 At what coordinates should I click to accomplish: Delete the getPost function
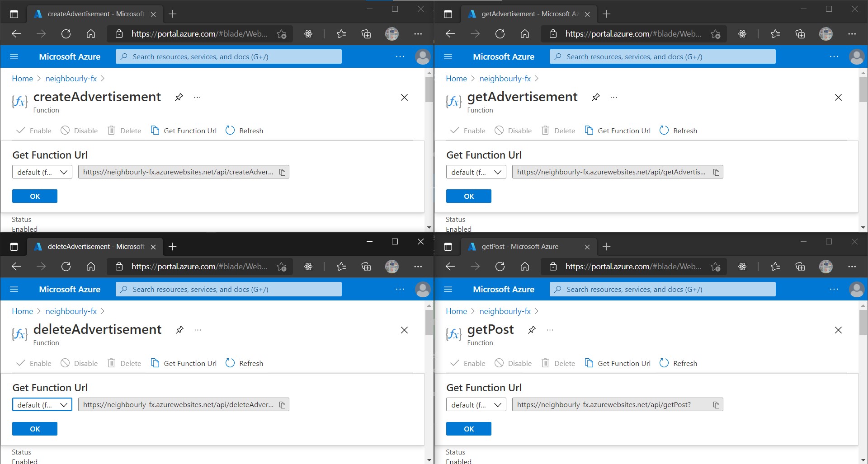558,363
